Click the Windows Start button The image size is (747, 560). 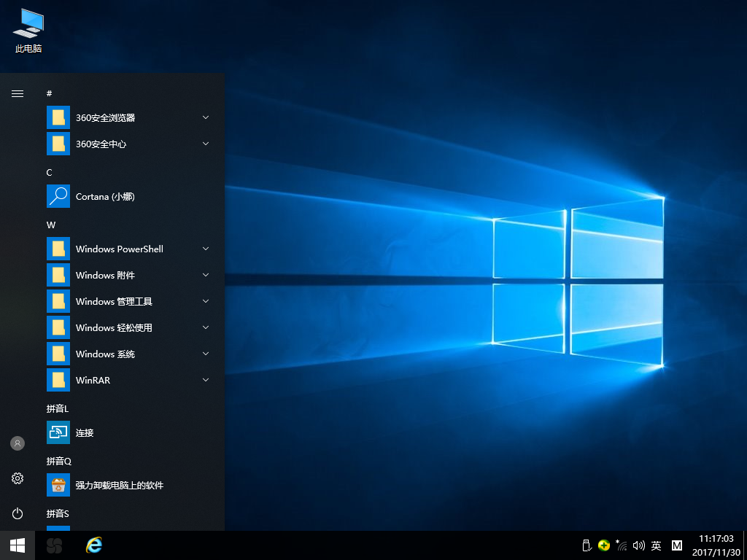pos(18,545)
